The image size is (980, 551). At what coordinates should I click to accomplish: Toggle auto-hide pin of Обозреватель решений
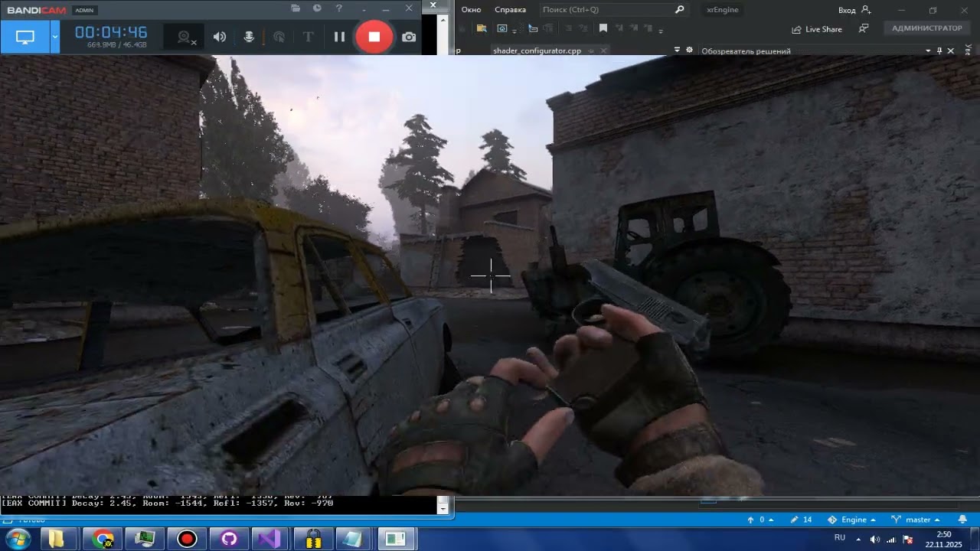tap(939, 51)
